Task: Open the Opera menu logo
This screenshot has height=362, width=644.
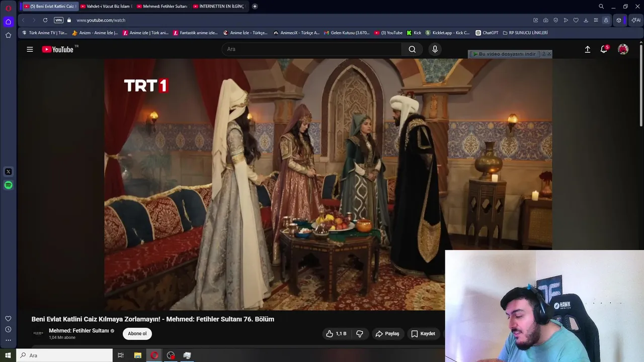Action: coord(8,8)
